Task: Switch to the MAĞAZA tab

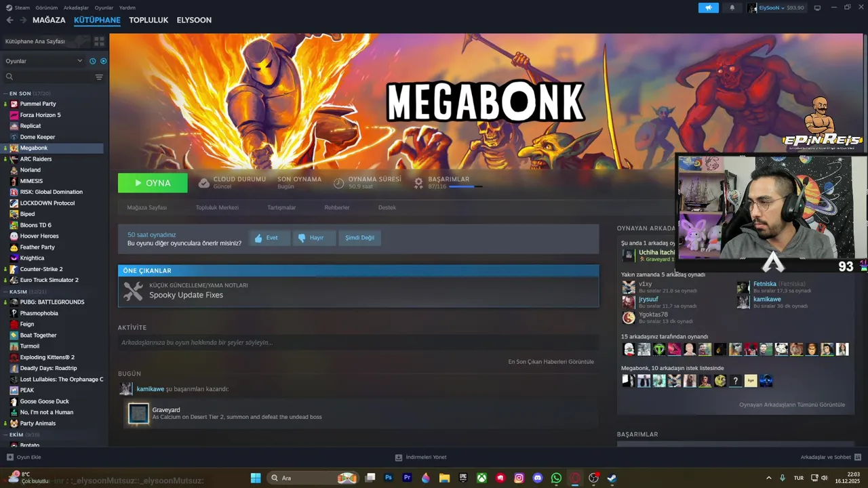Action: 49,20
